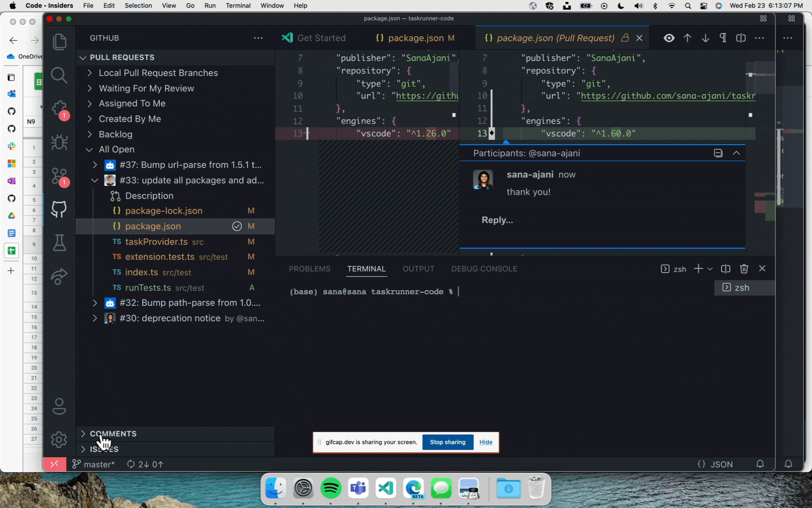Viewport: 812px width, 508px height.
Task: Open the Terminal menu in menu bar
Action: tap(238, 6)
